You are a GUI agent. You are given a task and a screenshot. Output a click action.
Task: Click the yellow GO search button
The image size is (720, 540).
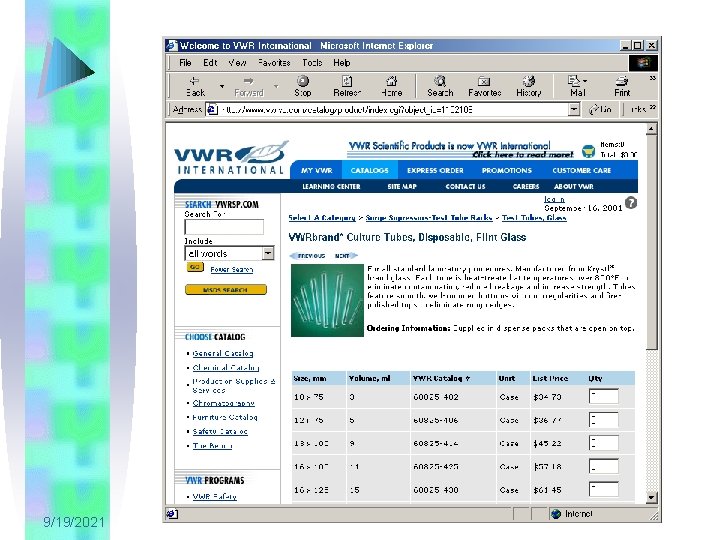pos(195,267)
